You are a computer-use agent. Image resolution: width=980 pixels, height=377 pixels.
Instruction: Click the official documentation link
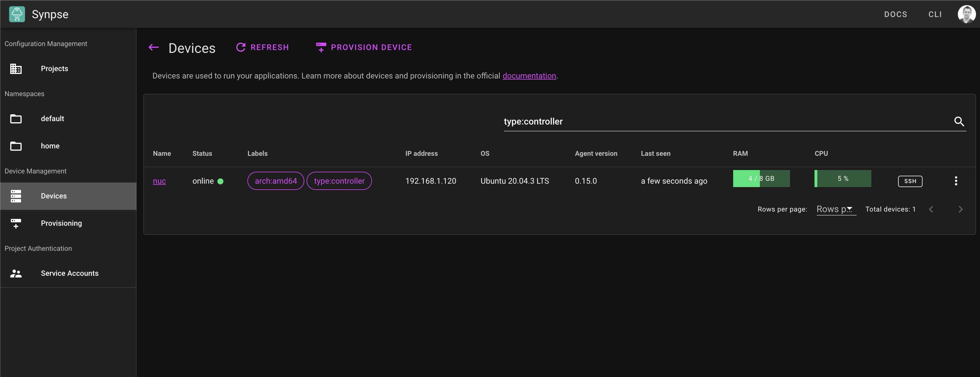529,76
